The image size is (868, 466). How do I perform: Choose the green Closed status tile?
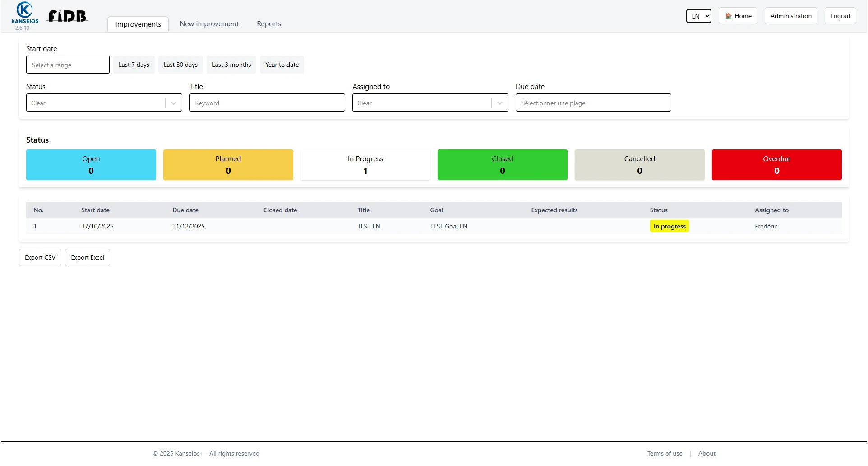pyautogui.click(x=502, y=165)
